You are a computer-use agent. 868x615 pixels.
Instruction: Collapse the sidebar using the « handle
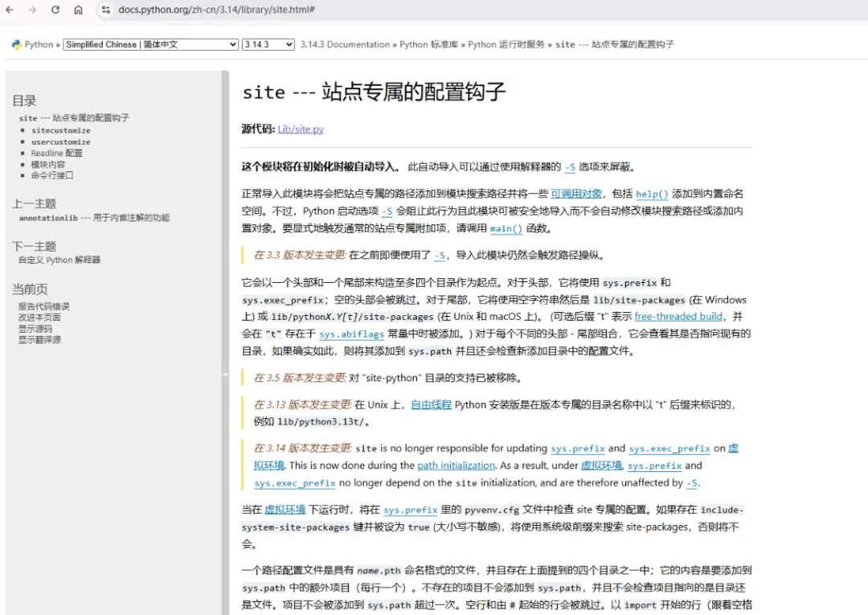point(225,374)
